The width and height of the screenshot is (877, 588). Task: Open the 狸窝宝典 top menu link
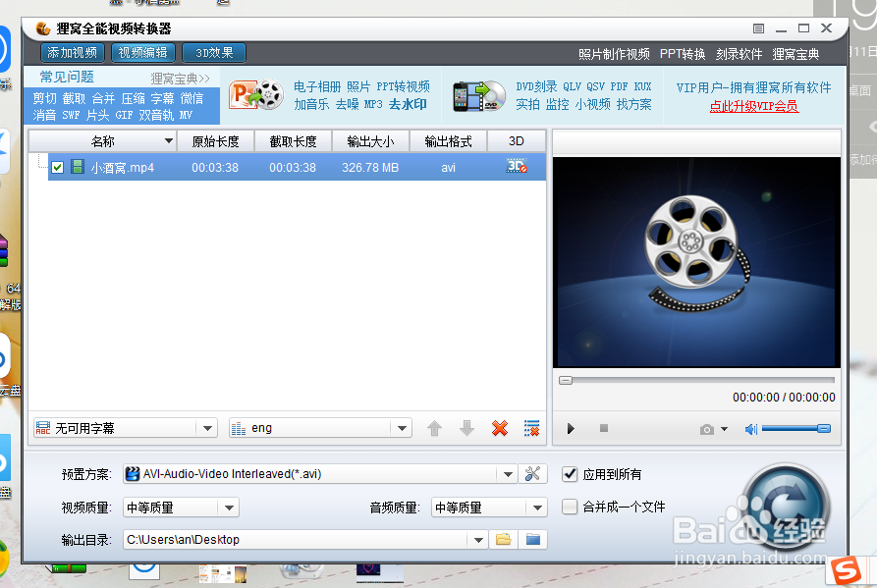pyautogui.click(x=795, y=54)
